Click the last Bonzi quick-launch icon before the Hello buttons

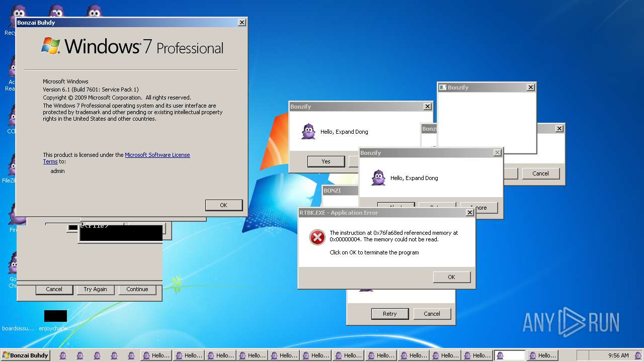click(131, 355)
